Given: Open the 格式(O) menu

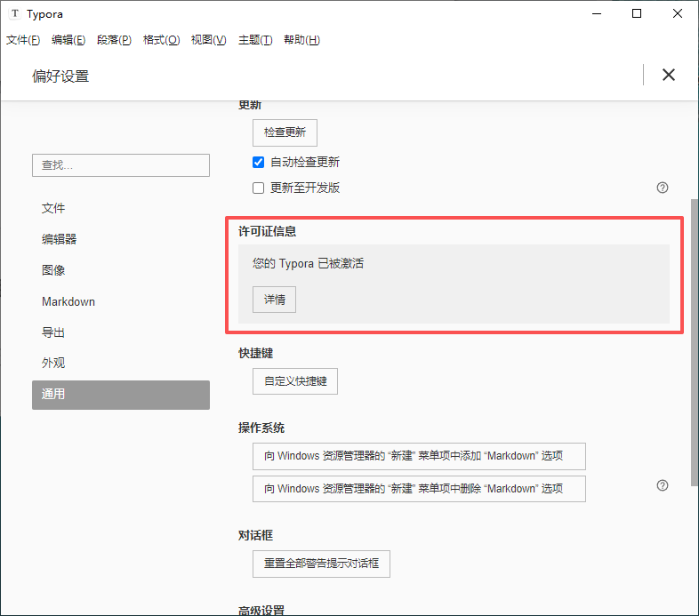Looking at the screenshot, I should pos(161,40).
